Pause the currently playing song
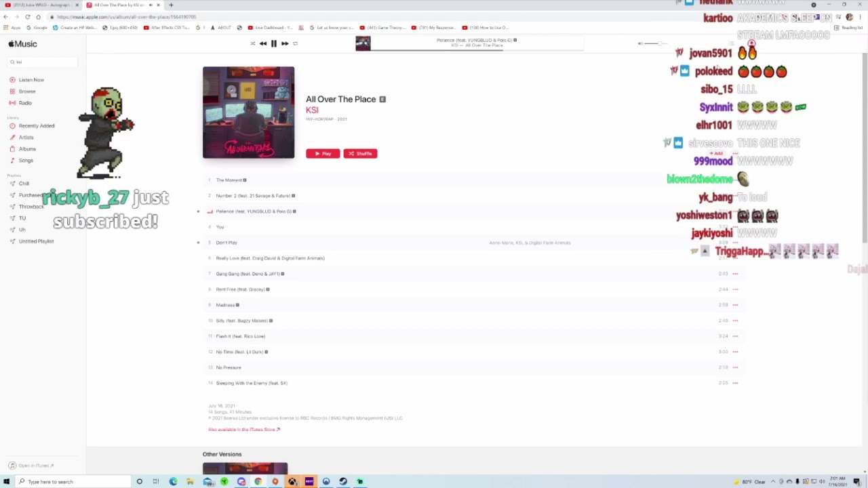Image resolution: width=868 pixels, height=488 pixels. (x=274, y=43)
